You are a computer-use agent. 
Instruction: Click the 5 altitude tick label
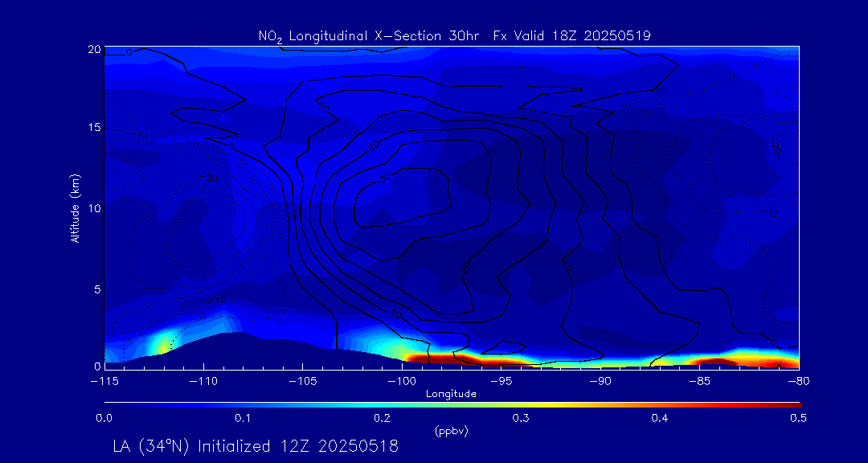pyautogui.click(x=97, y=289)
